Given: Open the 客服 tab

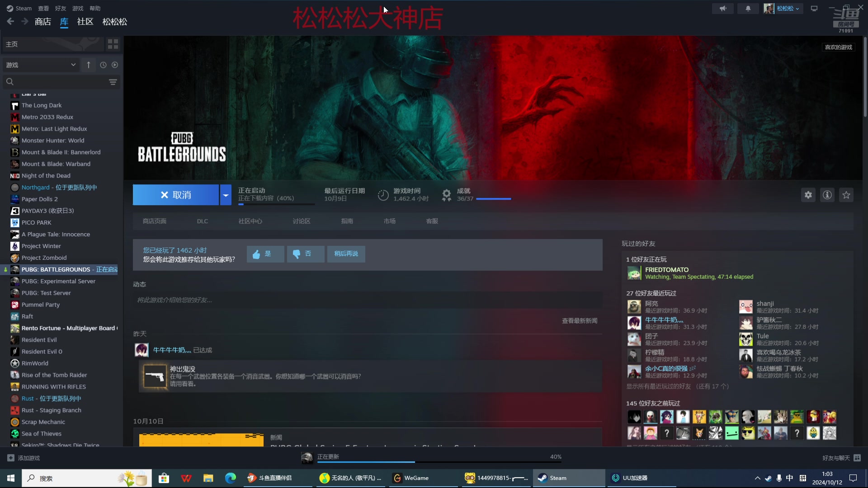Looking at the screenshot, I should click(x=432, y=221).
